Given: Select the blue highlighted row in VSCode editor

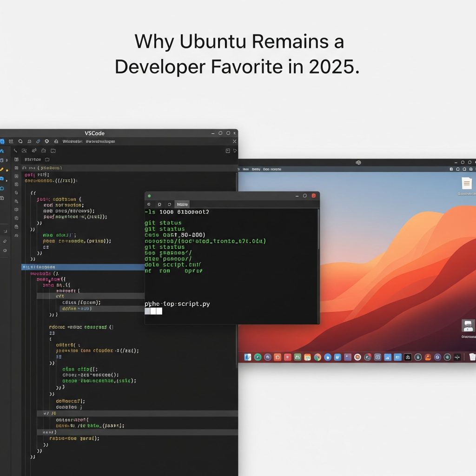Looking at the screenshot, I should (83, 267).
